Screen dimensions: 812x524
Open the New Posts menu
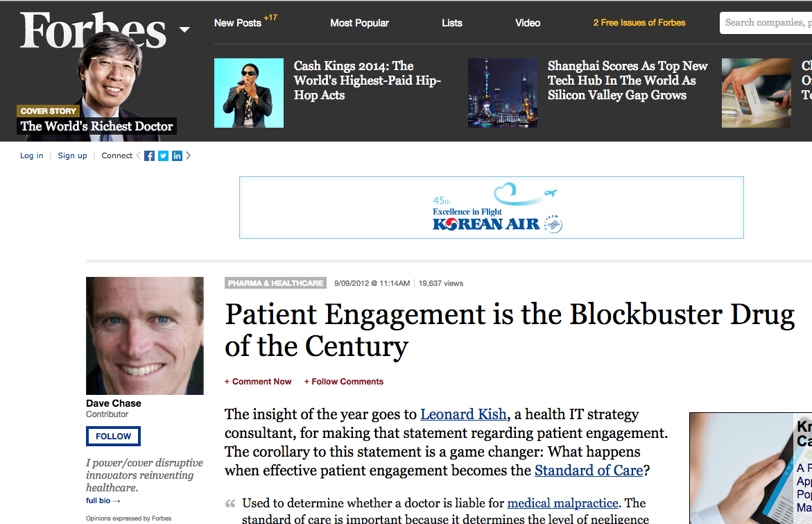[238, 23]
